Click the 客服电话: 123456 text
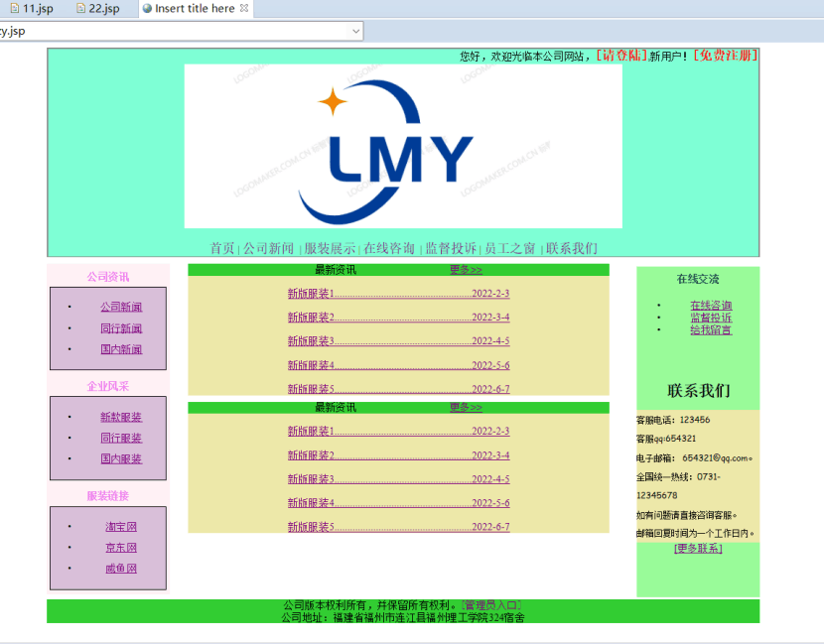 point(673,420)
